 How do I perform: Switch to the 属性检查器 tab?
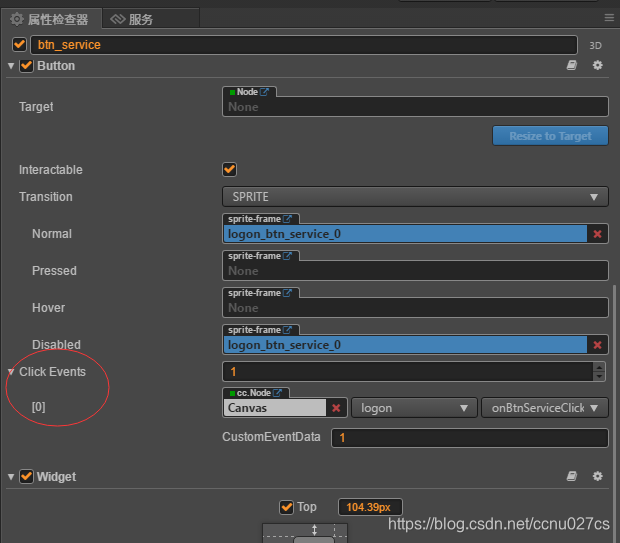(50, 19)
